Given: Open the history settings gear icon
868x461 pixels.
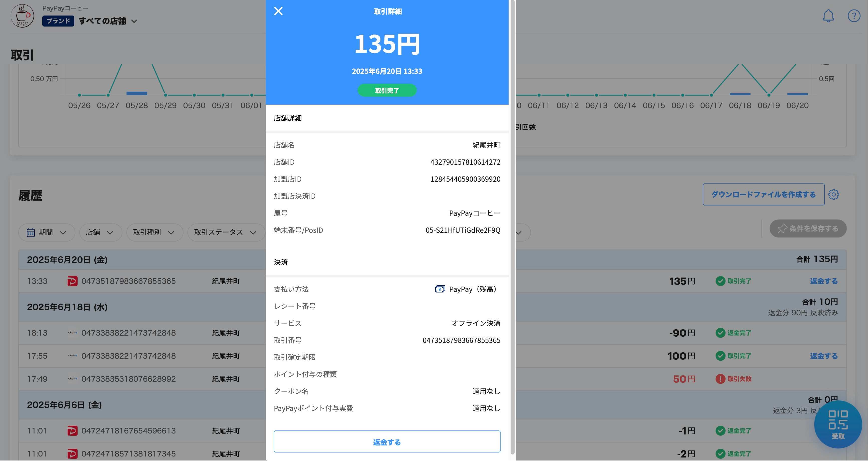Looking at the screenshot, I should [x=834, y=194].
